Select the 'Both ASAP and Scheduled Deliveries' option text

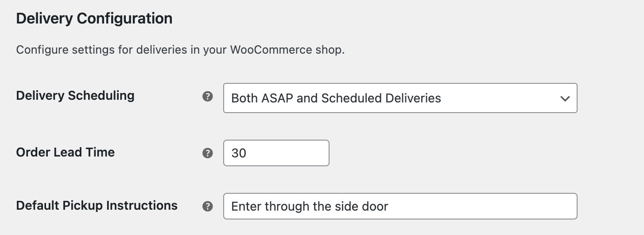tap(336, 98)
